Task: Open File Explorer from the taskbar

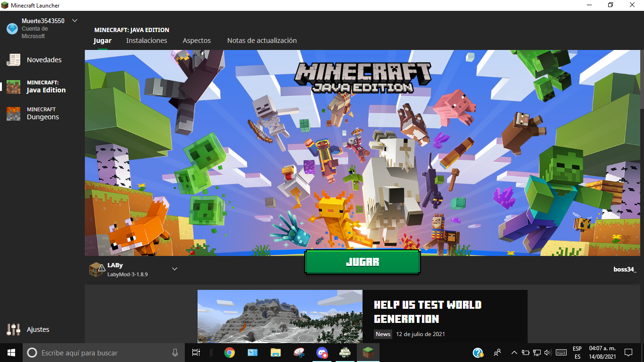Action: tap(276, 353)
